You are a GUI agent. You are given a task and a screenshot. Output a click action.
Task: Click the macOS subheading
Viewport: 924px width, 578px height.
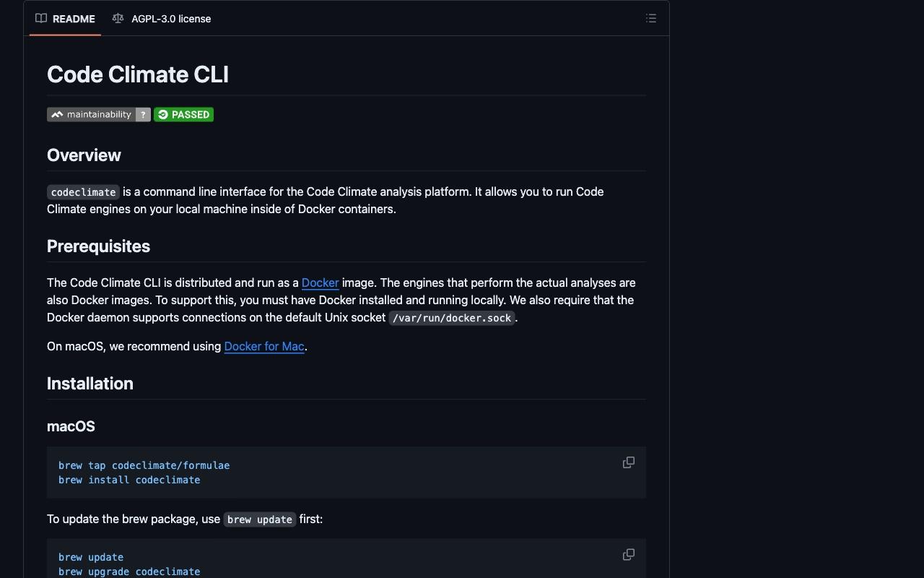[71, 426]
